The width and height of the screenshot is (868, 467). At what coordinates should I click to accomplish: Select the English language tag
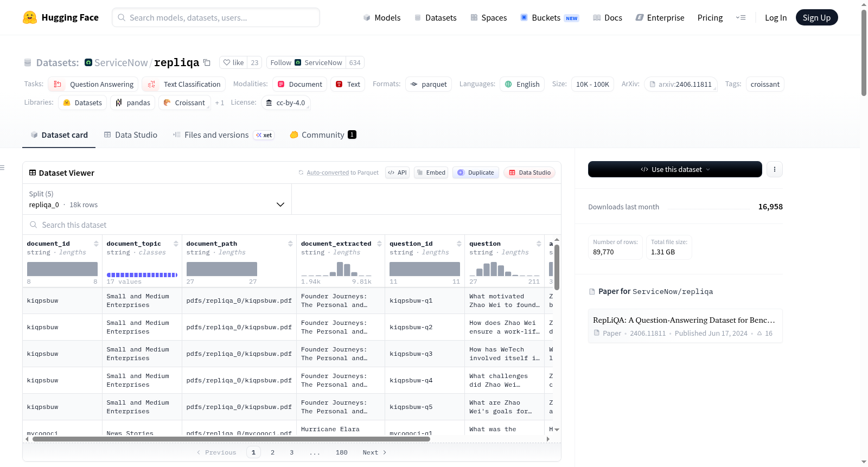pos(522,84)
